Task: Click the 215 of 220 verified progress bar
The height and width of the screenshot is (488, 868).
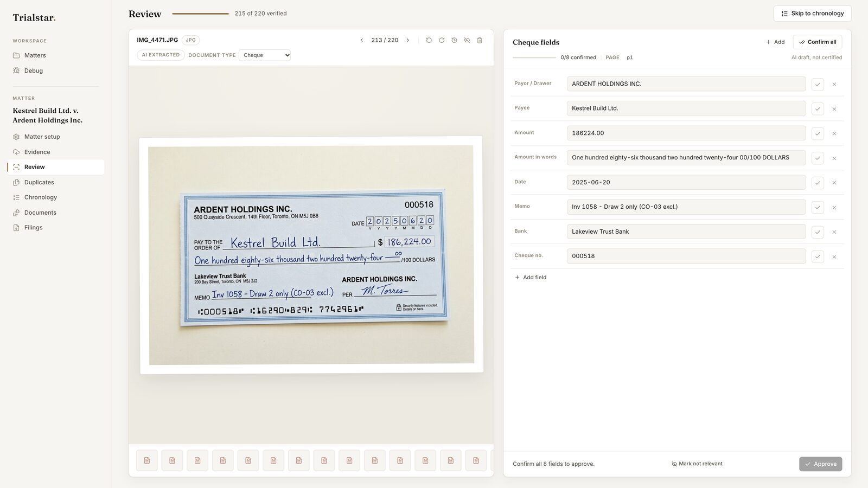Action: [200, 14]
